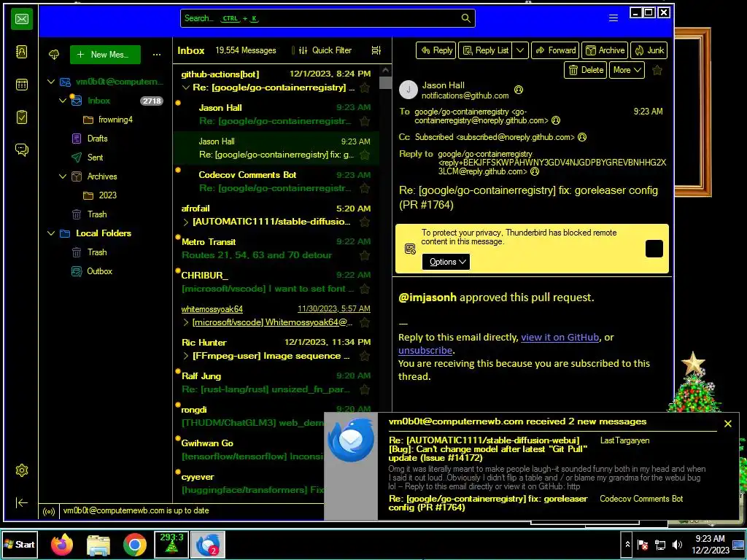
Task: Show hidden tray icons
Action: (627, 545)
